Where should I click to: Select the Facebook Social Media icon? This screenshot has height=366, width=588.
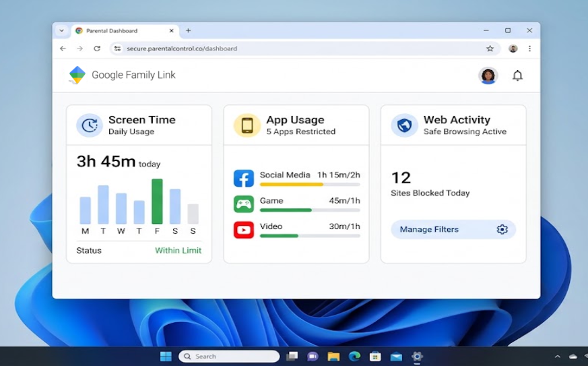point(244,178)
